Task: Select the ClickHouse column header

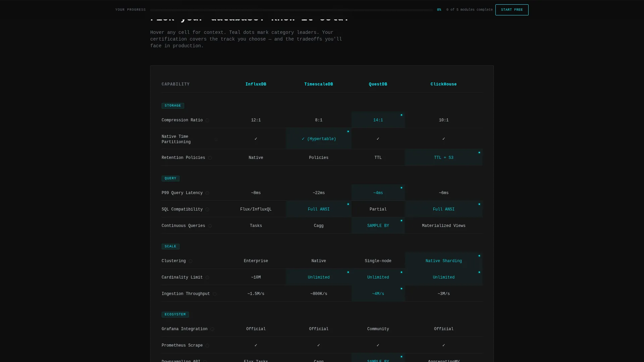Action: click(444, 84)
